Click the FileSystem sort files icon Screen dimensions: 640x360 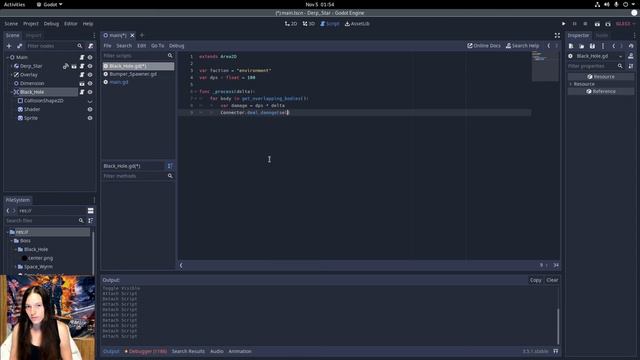[91, 220]
